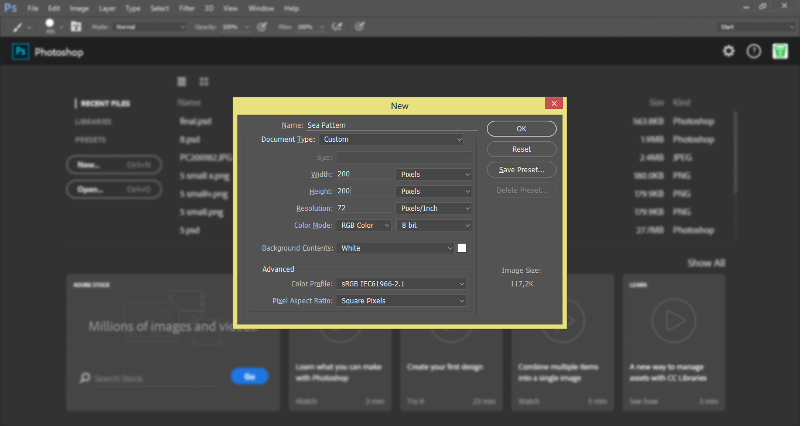This screenshot has width=800, height=426.
Task: Open the settings gear icon
Action: tap(729, 51)
